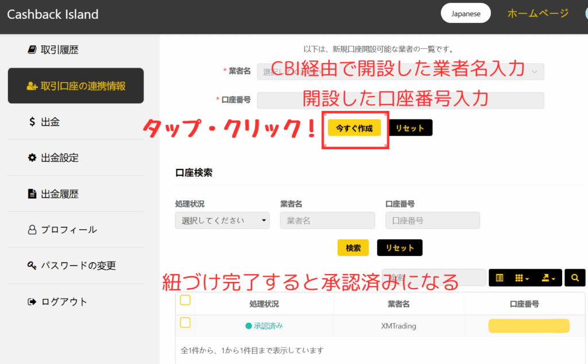Click the gear icon beside 出金設定
Screen dimensions: 588x364
point(32,158)
